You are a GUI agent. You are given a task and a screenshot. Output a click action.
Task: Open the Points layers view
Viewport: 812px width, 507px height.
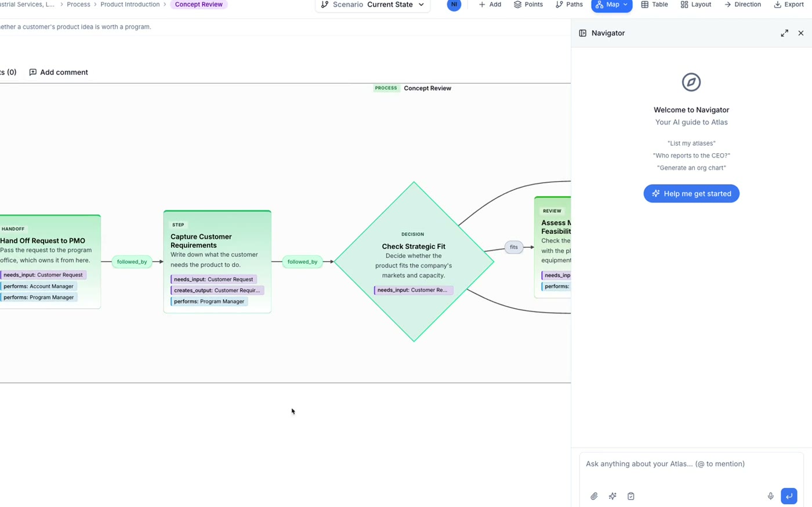(528, 5)
